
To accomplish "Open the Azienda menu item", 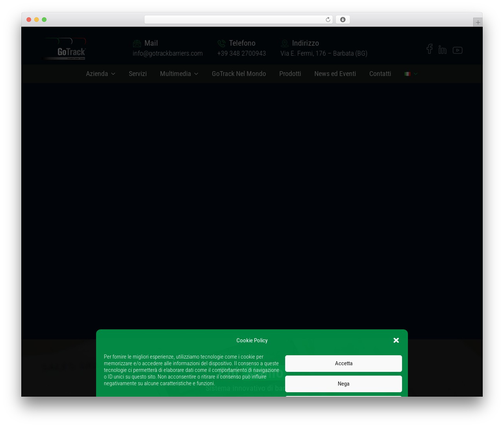I will click(x=97, y=74).
